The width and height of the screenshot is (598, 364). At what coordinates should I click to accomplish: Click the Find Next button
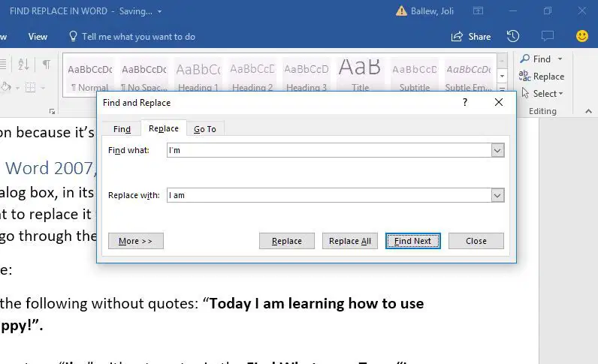pos(412,241)
